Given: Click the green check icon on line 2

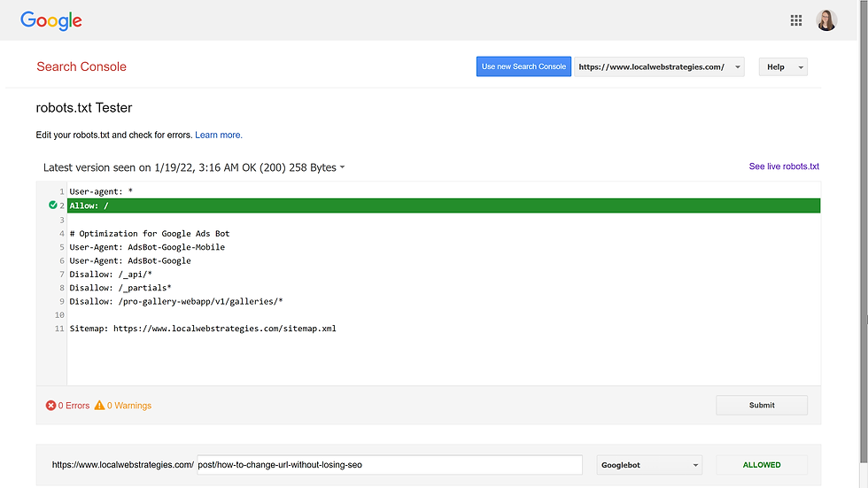Looking at the screenshot, I should coord(52,205).
